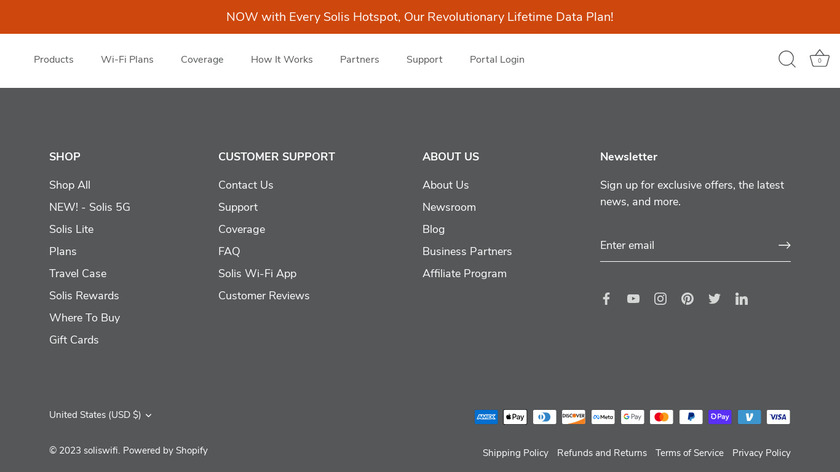Screen dimensions: 840x472
Task: Open the Twitter bird icon
Action: click(x=714, y=299)
